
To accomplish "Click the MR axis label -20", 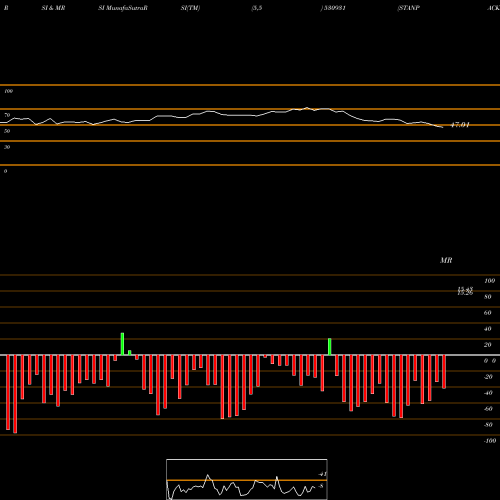I will (x=488, y=377).
